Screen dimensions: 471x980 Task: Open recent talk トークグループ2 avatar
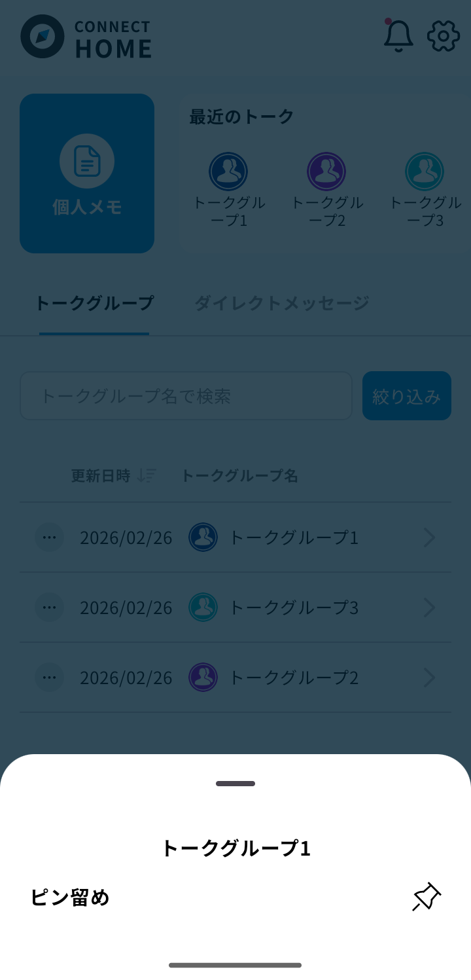(326, 172)
